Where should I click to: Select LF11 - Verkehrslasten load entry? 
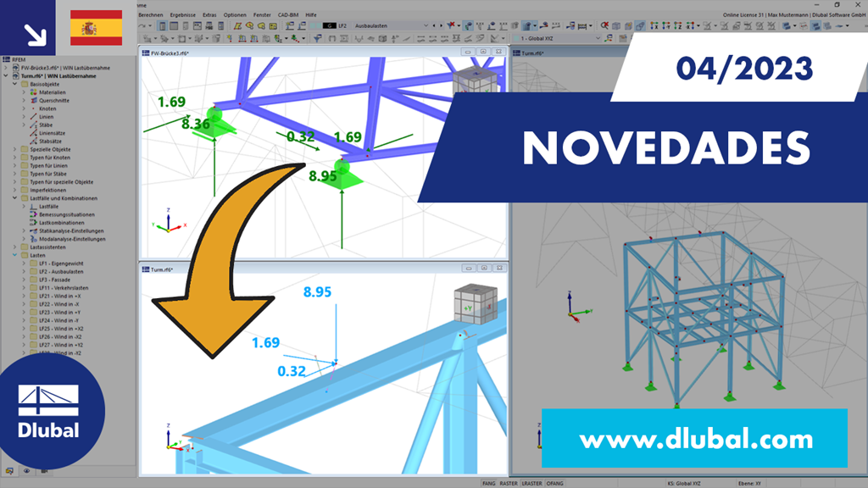tap(64, 288)
